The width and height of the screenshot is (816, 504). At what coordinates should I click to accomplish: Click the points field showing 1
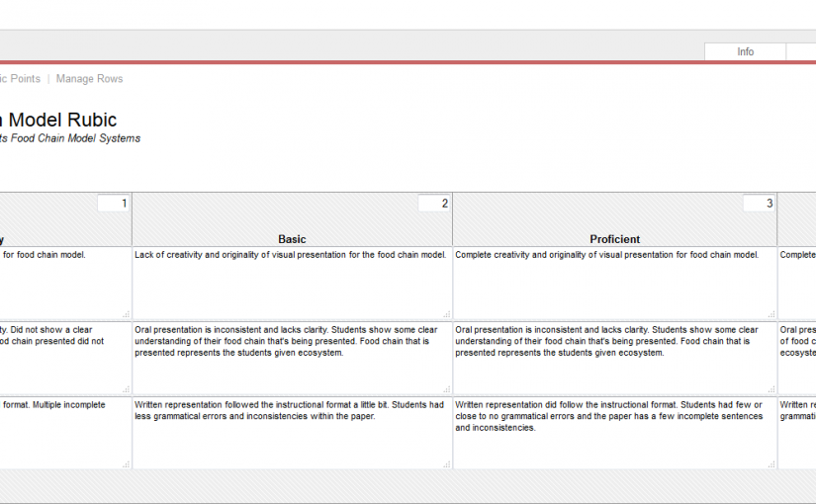(113, 204)
